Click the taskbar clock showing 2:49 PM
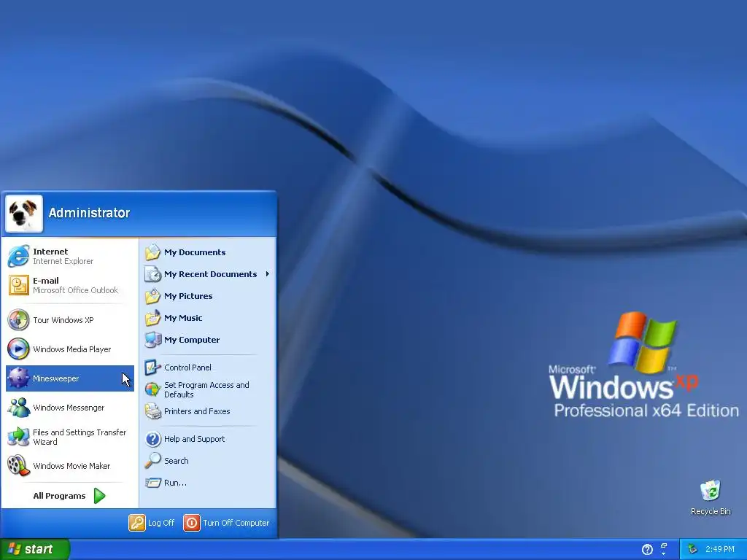 coord(720,550)
